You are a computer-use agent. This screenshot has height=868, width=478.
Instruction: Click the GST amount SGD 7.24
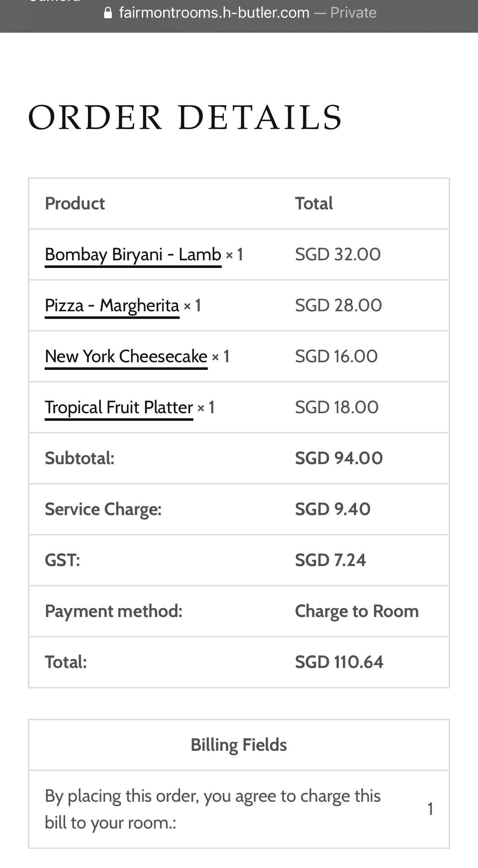click(x=330, y=560)
